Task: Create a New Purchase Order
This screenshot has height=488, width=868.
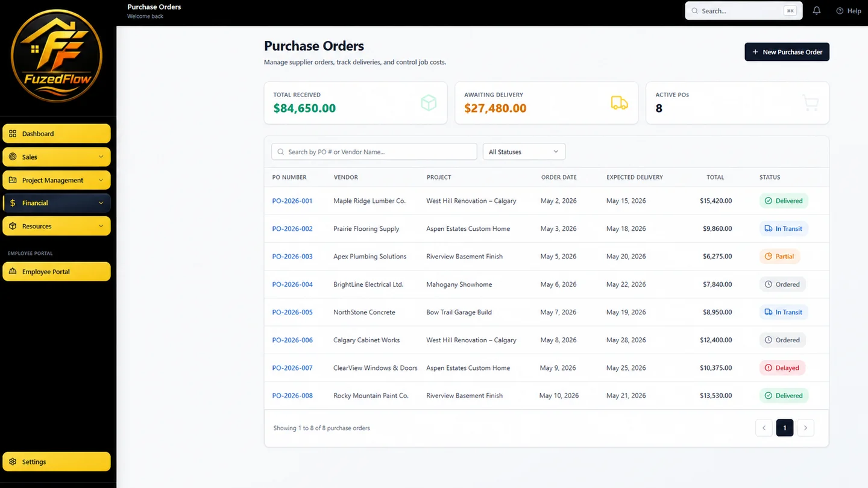Action: pos(787,52)
